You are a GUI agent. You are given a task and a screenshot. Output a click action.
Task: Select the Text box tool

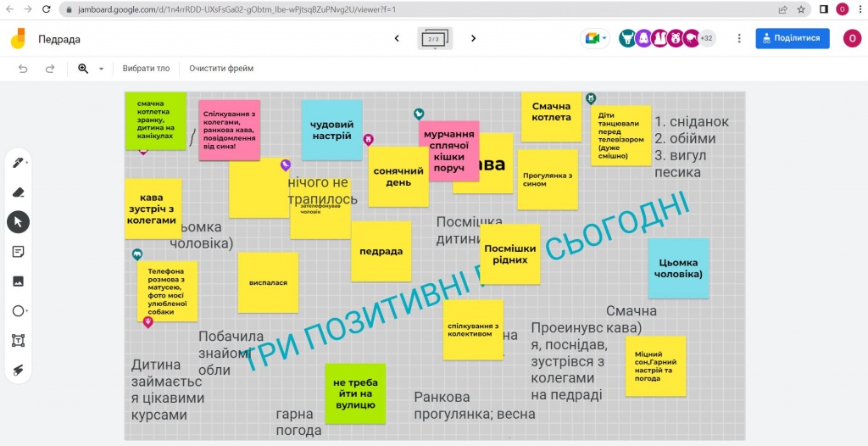tap(18, 341)
